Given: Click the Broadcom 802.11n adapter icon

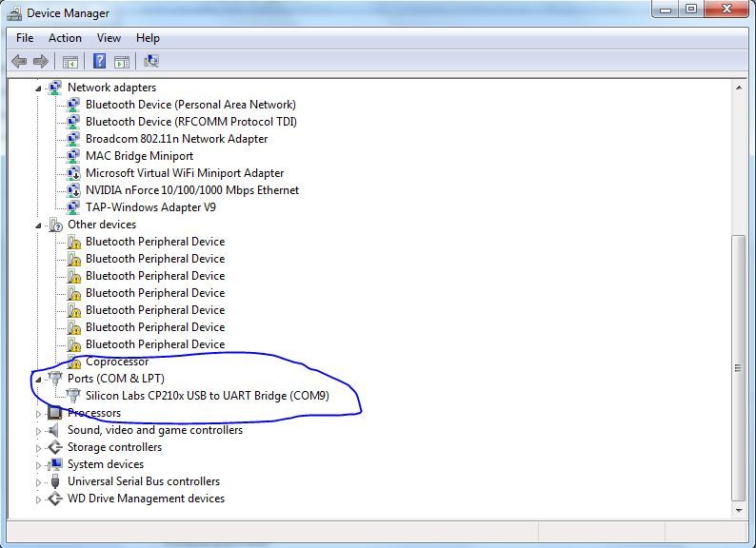Looking at the screenshot, I should point(73,139).
